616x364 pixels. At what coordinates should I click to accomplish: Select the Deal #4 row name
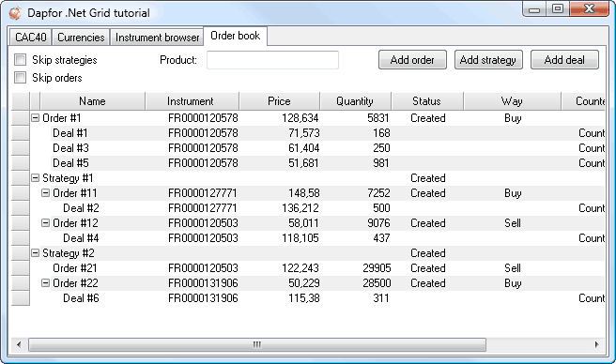point(81,238)
